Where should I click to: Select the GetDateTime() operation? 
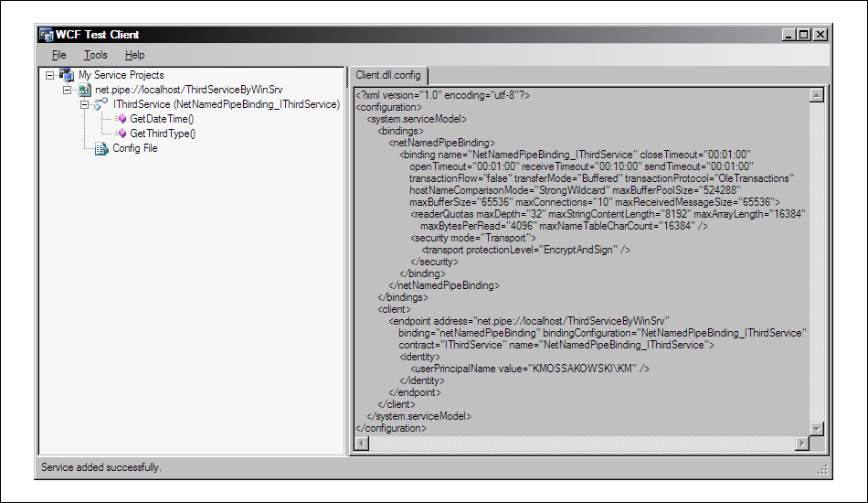point(162,119)
